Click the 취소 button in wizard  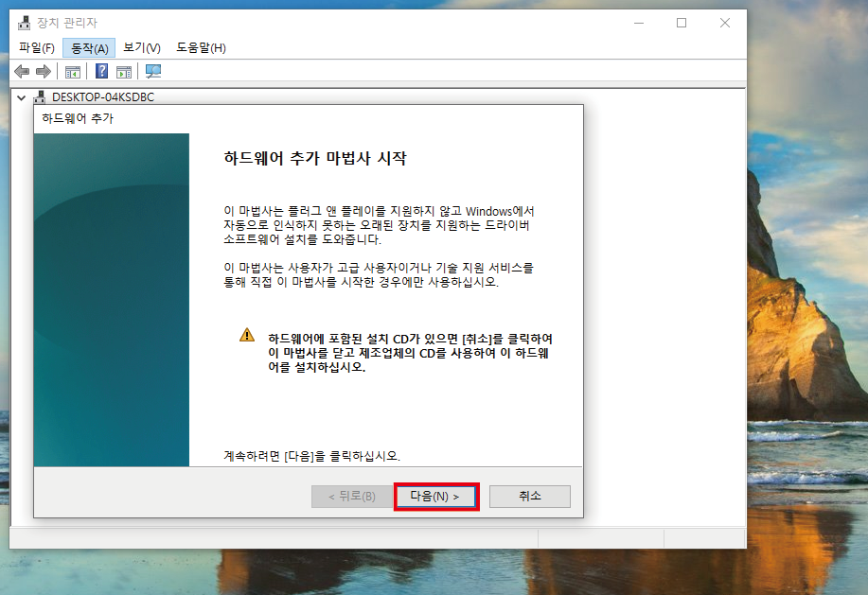click(x=530, y=497)
